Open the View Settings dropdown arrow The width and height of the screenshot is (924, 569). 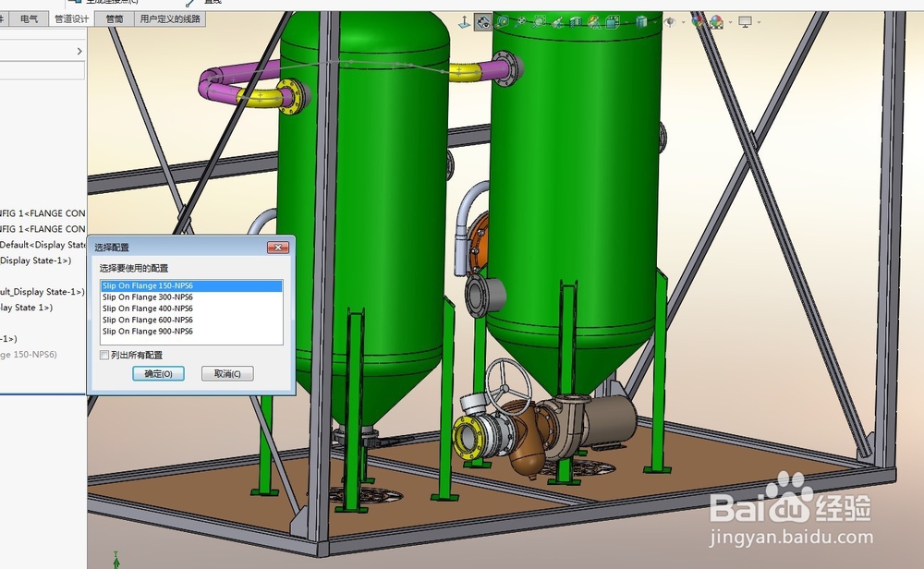[x=759, y=22]
